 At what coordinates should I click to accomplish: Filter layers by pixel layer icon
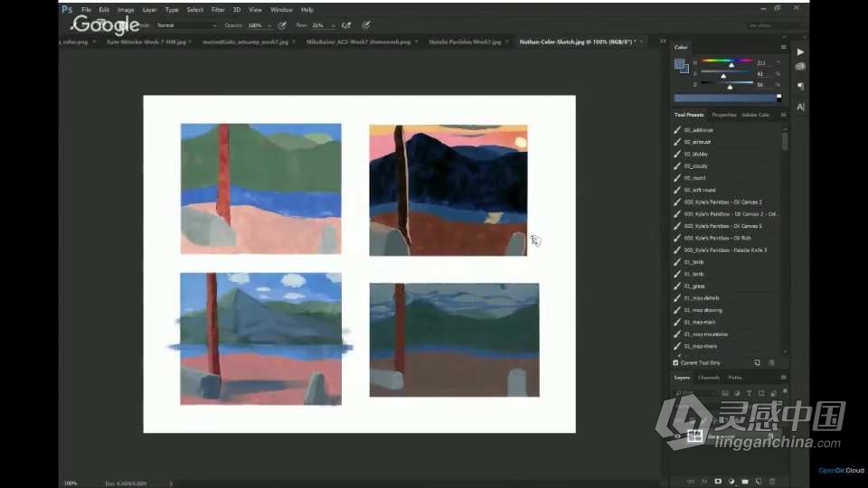[x=724, y=393]
